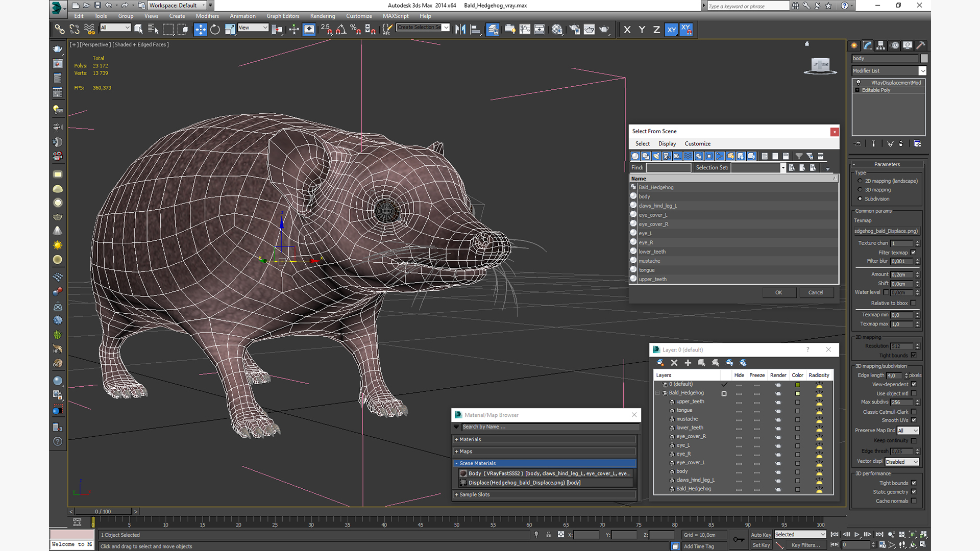Screen dimensions: 980x551
Task: Select VRayDisplacementMod in the modifier stack
Action: point(889,83)
